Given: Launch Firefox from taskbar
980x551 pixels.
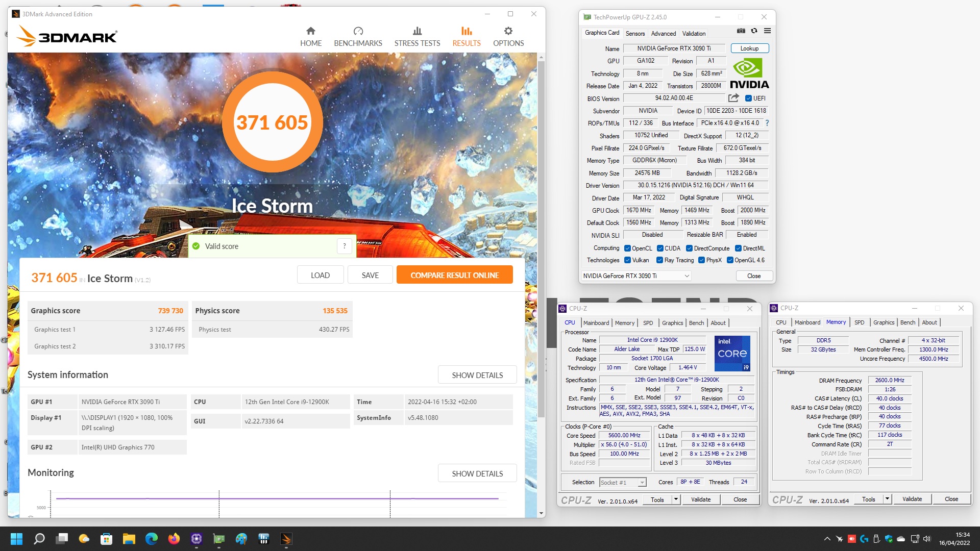Looking at the screenshot, I should point(174,539).
